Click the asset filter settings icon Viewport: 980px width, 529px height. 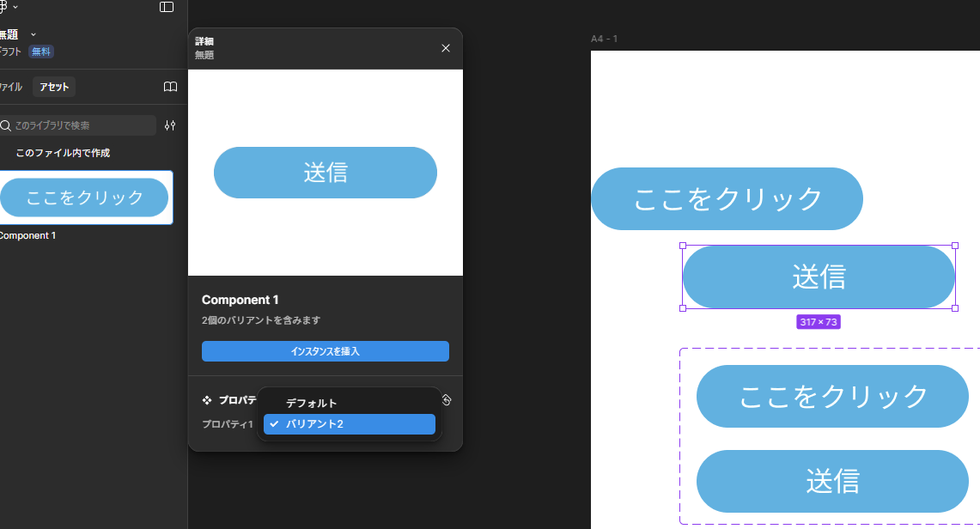click(170, 125)
